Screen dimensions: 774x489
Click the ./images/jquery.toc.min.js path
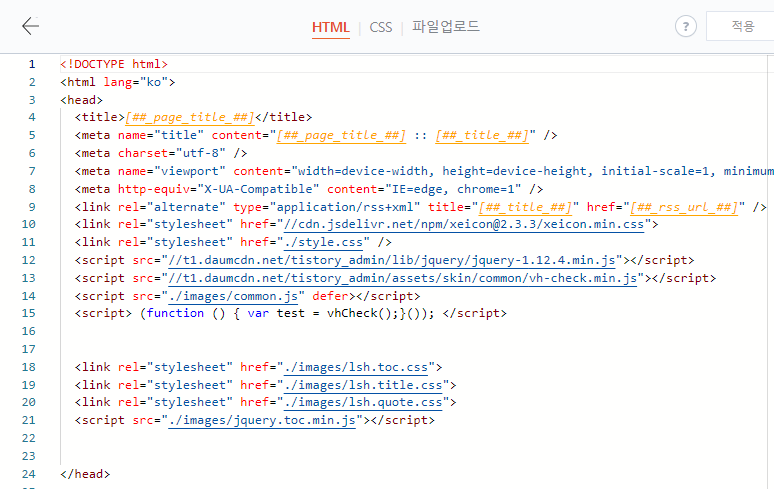[262, 420]
